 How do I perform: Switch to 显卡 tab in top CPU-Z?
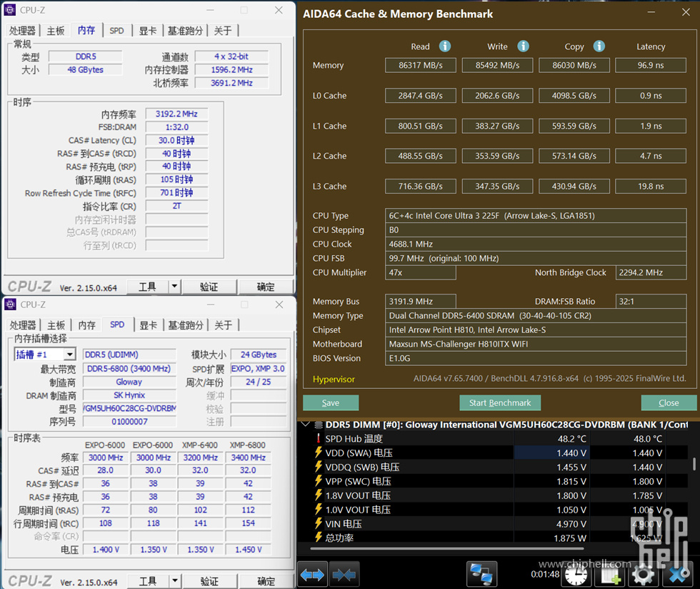click(x=148, y=31)
